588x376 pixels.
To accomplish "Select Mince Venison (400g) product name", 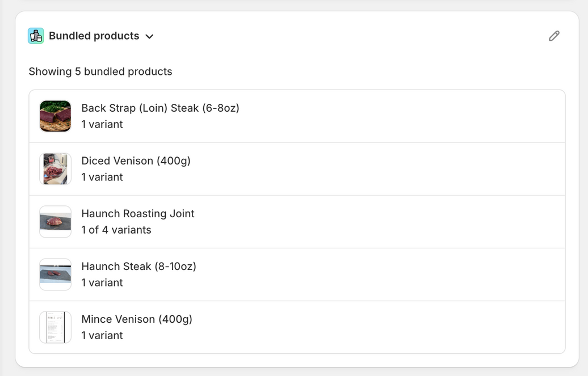I will (x=137, y=319).
